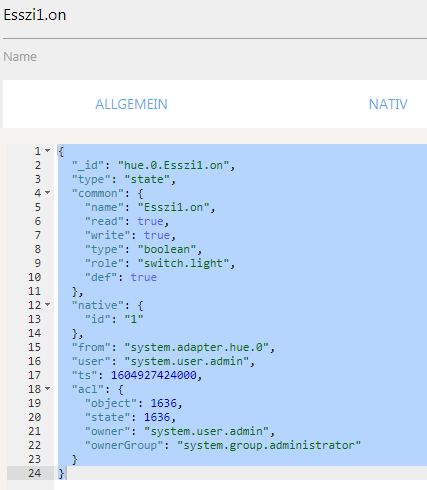The image size is (427, 490).
Task: Collapse the "common" block fold arrow
Action: 48,193
